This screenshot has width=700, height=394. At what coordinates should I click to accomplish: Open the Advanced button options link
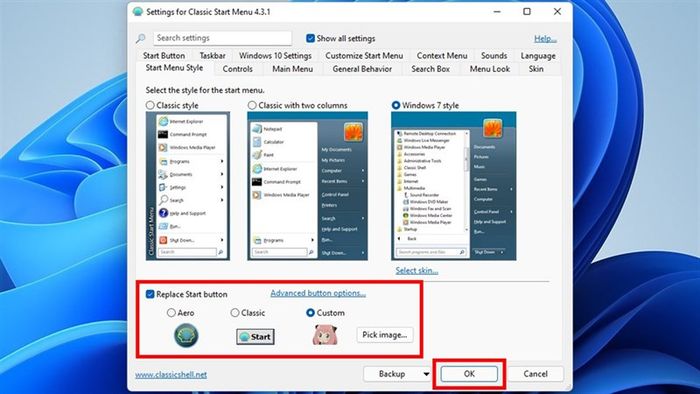318,293
